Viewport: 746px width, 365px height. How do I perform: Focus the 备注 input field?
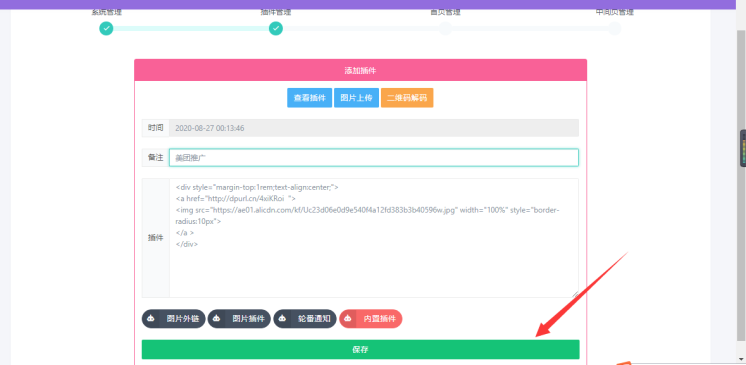tap(374, 158)
